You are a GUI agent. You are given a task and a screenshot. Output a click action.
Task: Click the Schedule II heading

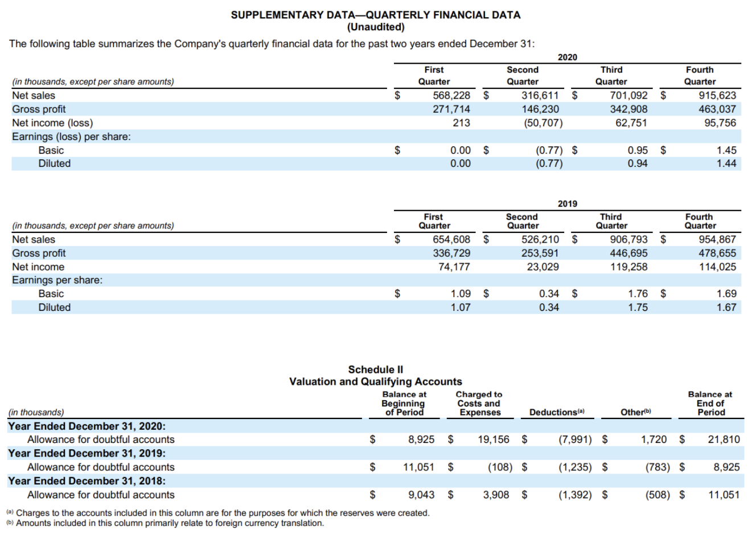375,370
